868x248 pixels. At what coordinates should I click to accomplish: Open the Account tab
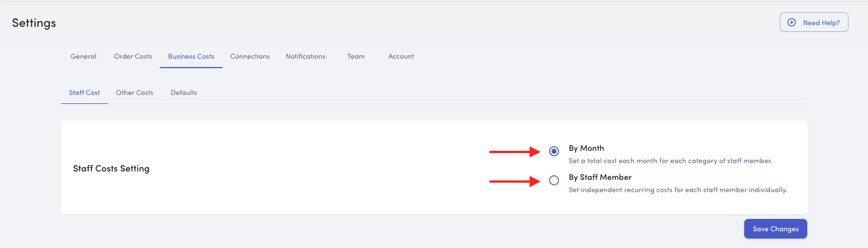pyautogui.click(x=401, y=56)
